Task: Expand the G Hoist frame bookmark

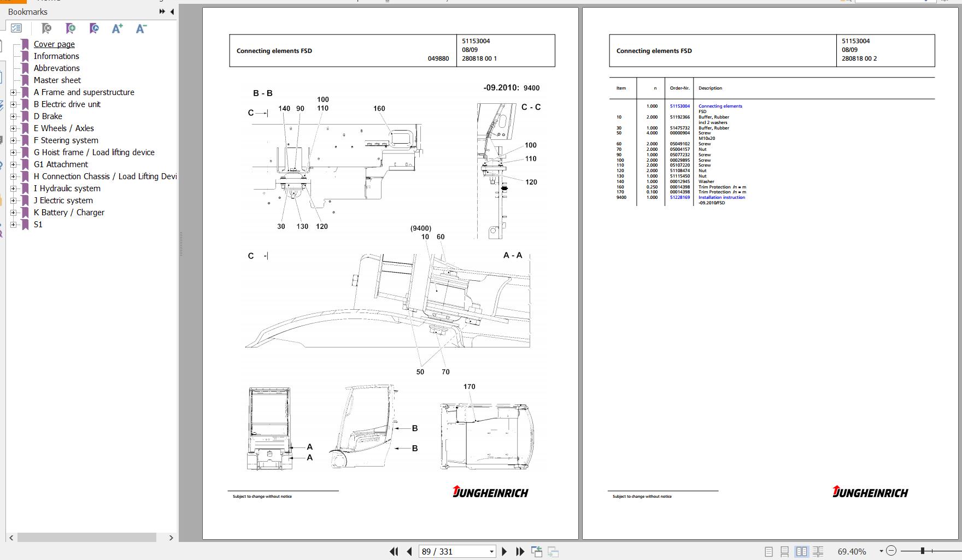Action: coord(14,152)
